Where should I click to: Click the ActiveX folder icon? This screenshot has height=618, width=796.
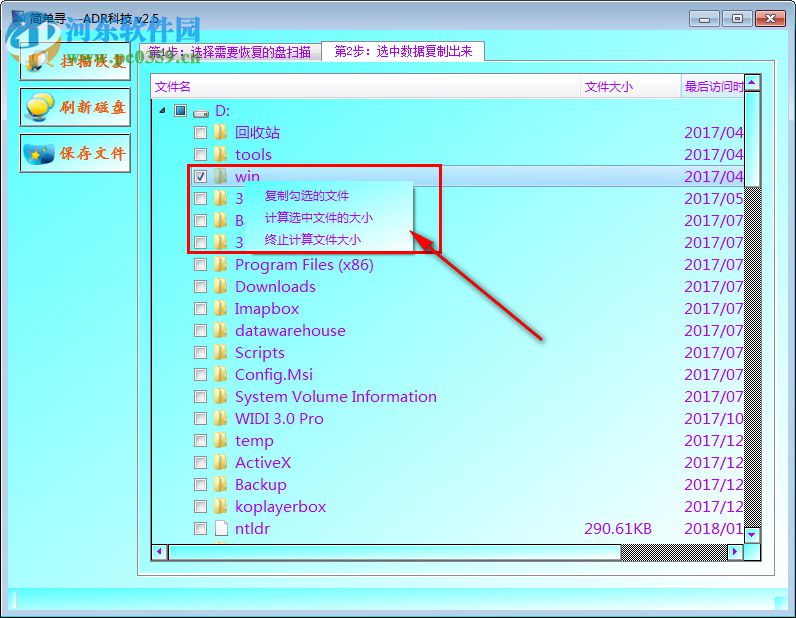[x=221, y=463]
